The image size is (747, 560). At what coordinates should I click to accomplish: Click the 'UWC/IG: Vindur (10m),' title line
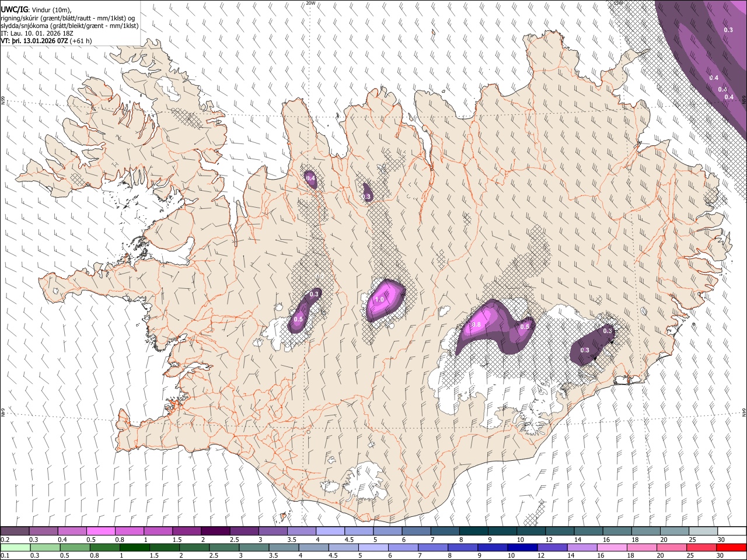point(37,10)
